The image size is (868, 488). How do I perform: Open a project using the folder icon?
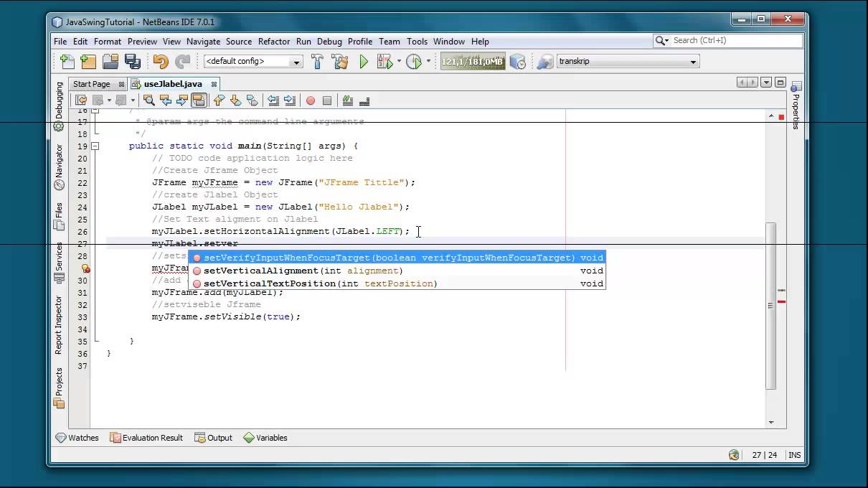pos(110,62)
